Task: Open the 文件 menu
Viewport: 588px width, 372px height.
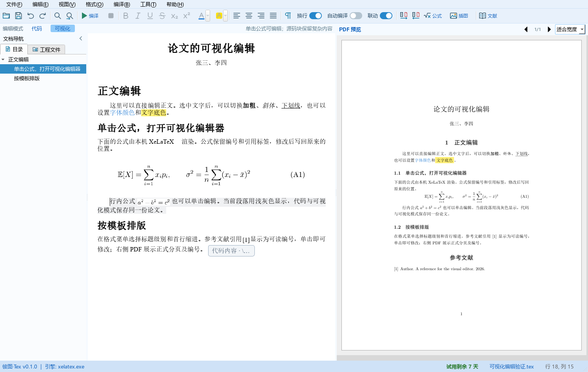Action: click(14, 4)
